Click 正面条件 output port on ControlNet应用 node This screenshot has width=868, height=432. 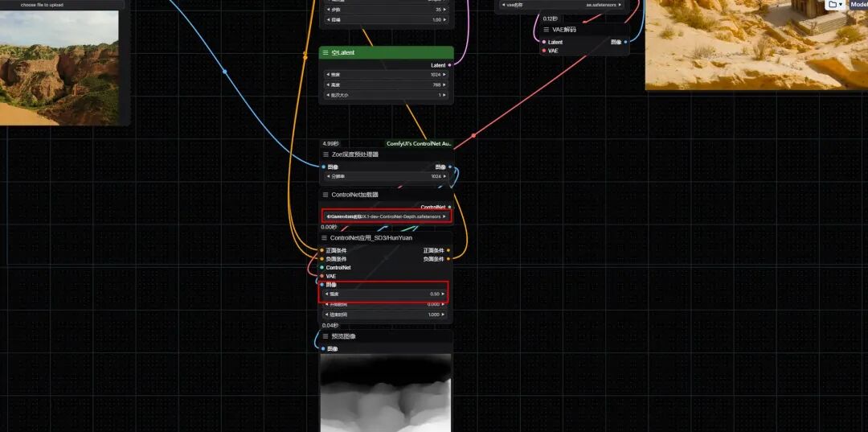pos(448,250)
